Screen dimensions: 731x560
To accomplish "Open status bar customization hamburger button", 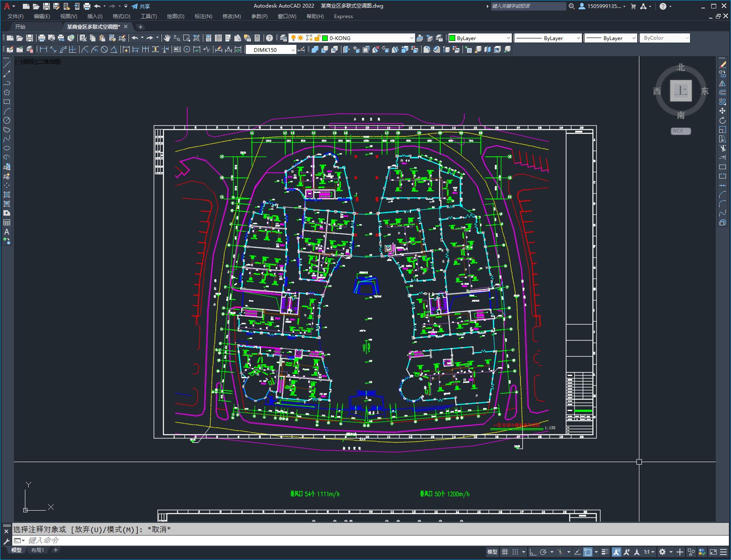I will tap(724, 552).
